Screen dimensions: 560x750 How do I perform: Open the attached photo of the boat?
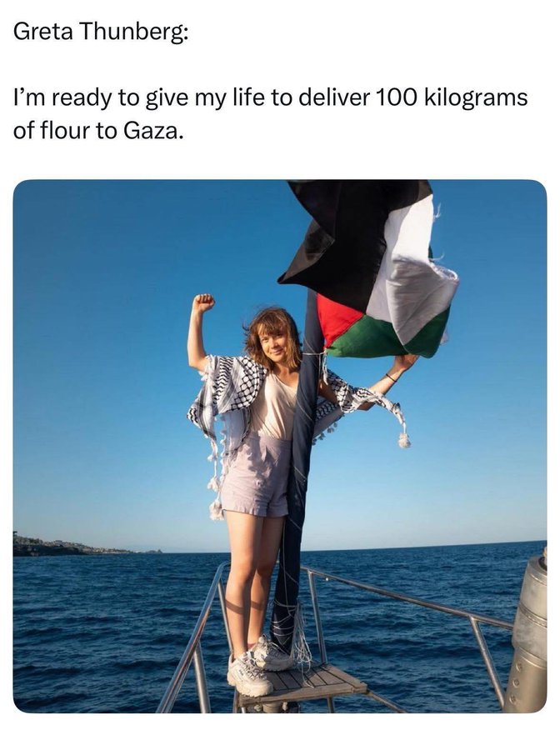280,447
